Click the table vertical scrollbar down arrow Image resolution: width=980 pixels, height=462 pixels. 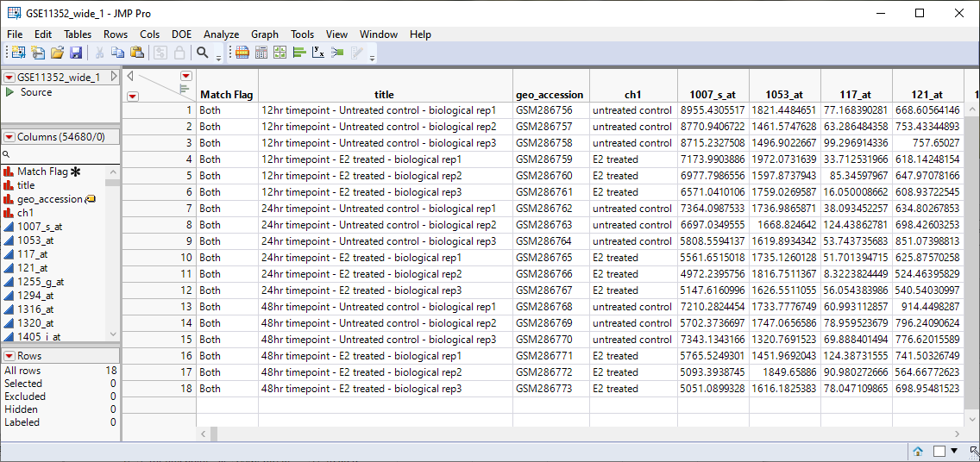tap(972, 420)
